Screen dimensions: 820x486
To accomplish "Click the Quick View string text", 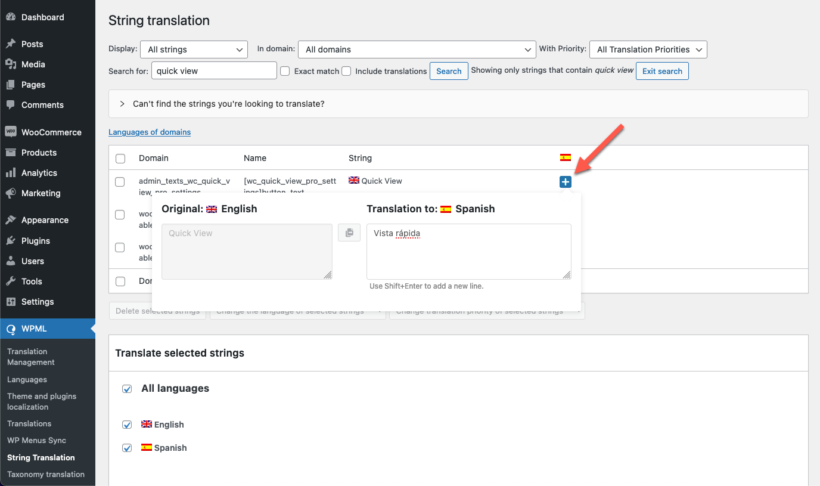I will 381,181.
